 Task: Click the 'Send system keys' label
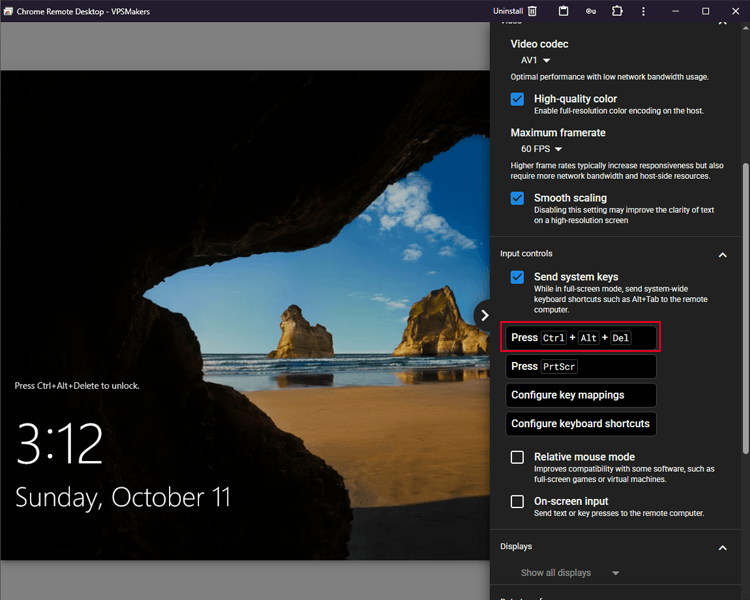tap(576, 277)
